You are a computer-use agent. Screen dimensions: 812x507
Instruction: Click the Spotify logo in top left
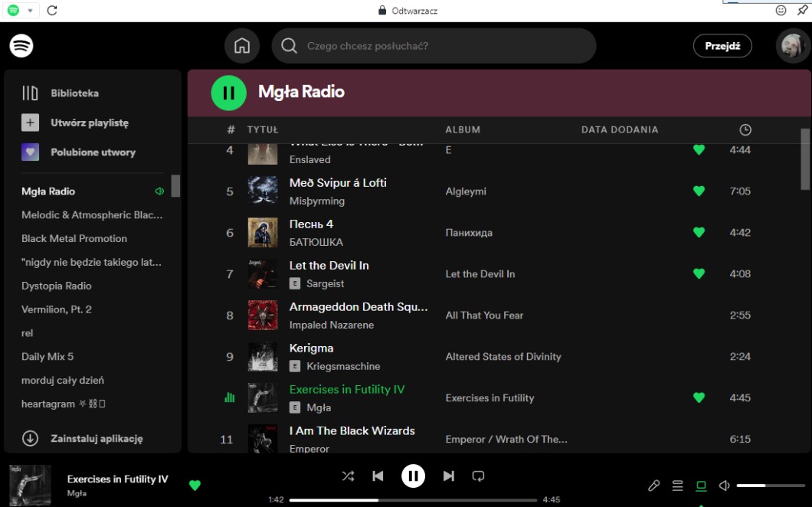(21, 46)
